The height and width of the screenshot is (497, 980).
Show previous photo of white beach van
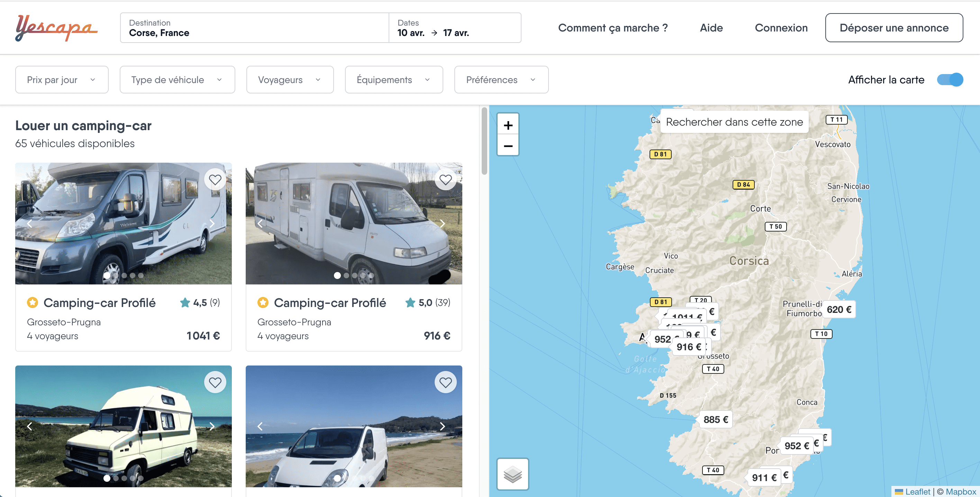(260, 426)
